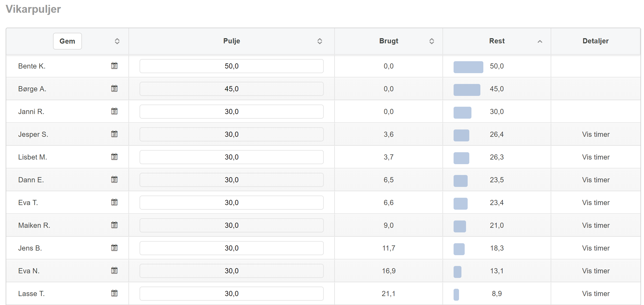644x305 pixels.
Task: Open calendar icon for Maiken R.
Action: click(x=114, y=225)
